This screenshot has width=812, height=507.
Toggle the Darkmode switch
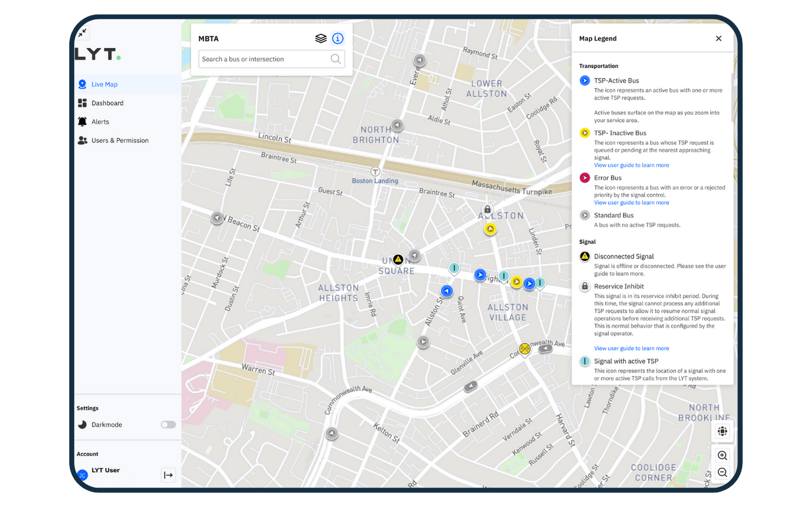pos(168,425)
